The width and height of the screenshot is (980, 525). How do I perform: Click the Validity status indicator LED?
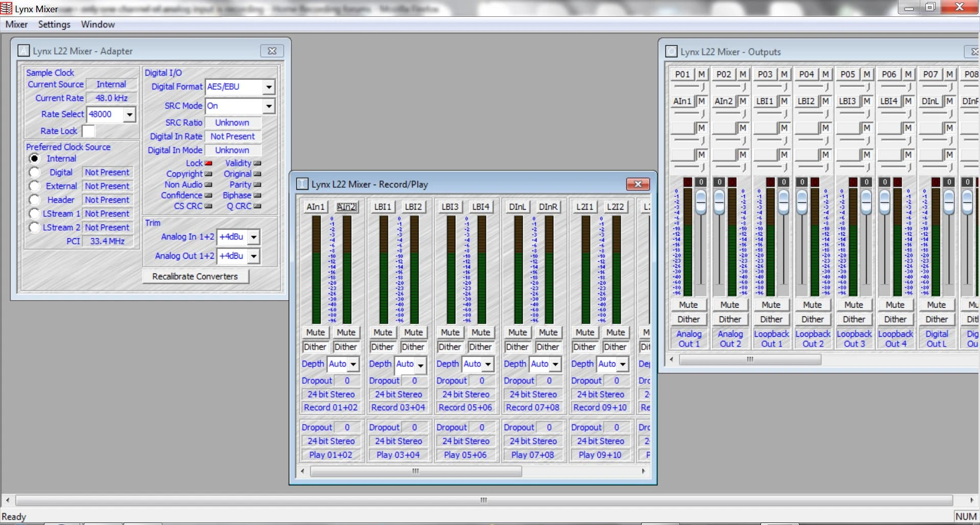257,163
